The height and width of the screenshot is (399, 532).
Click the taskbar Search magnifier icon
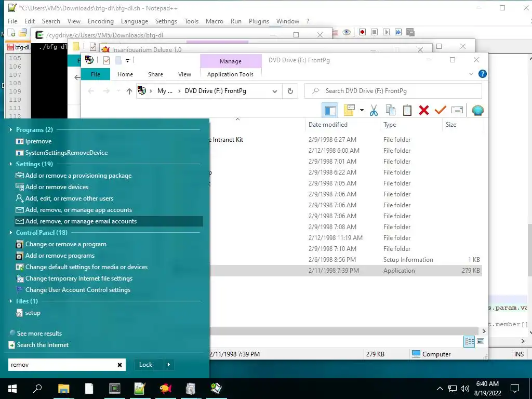37,389
